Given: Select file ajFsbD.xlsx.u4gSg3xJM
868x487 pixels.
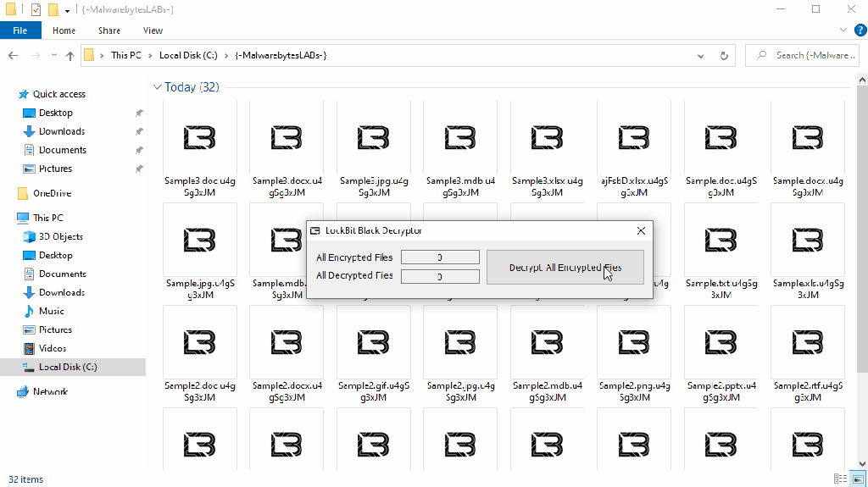Looking at the screenshot, I should pyautogui.click(x=634, y=149).
